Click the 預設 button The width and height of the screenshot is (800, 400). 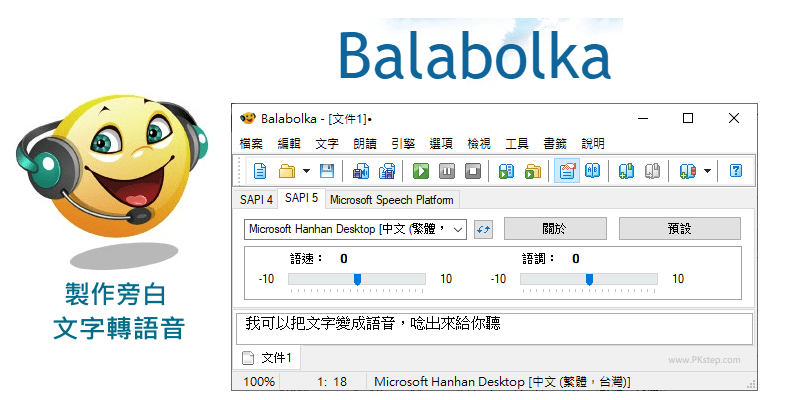click(680, 229)
